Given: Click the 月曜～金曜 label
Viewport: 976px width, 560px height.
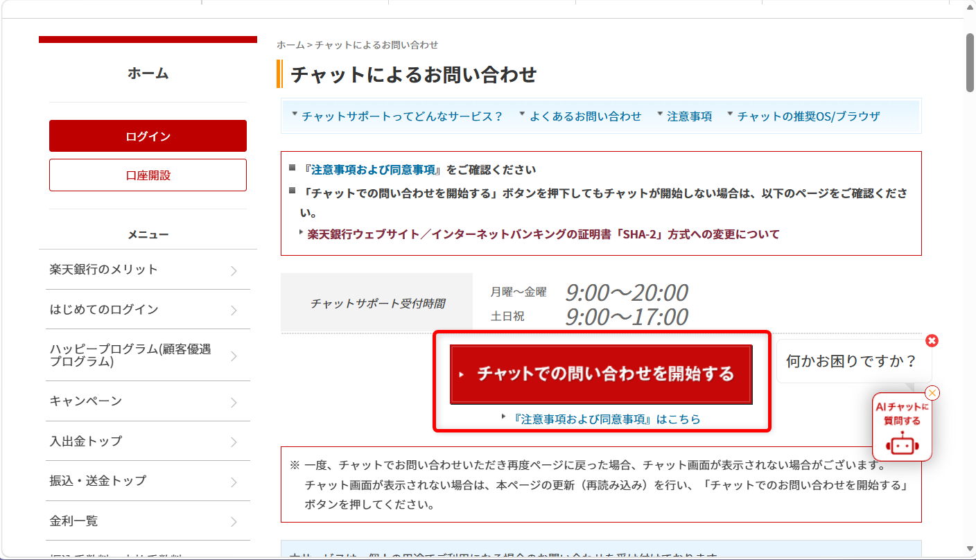Looking at the screenshot, I should (518, 292).
